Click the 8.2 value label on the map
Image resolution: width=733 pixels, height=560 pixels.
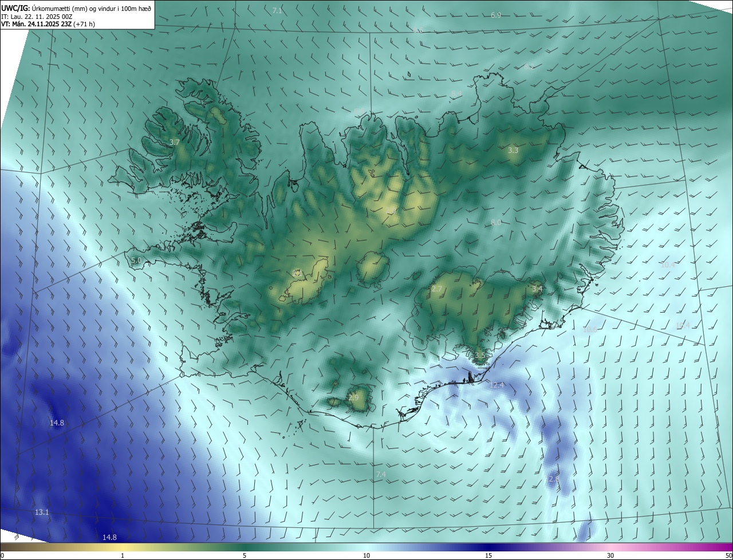[x=529, y=67]
